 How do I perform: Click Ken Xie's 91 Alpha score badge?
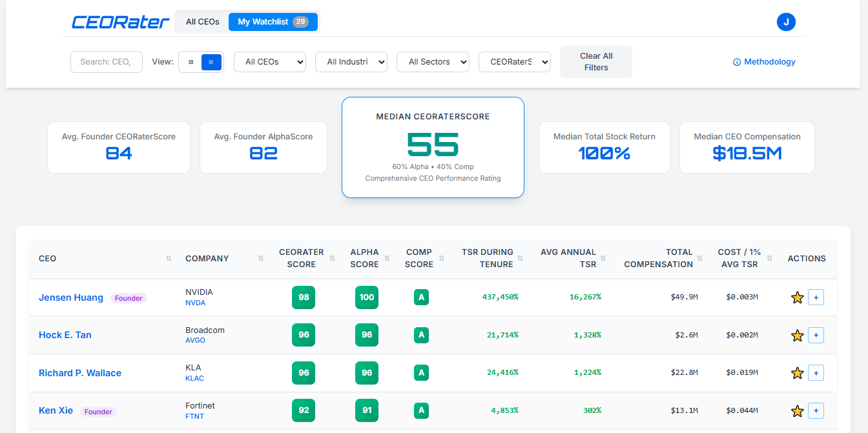point(367,410)
